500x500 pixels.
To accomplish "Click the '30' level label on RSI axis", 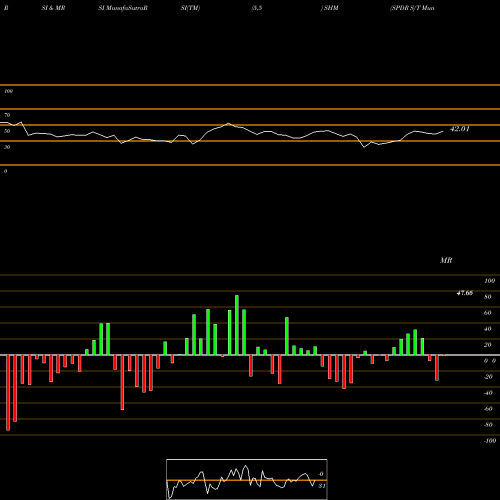I will coord(7,147).
